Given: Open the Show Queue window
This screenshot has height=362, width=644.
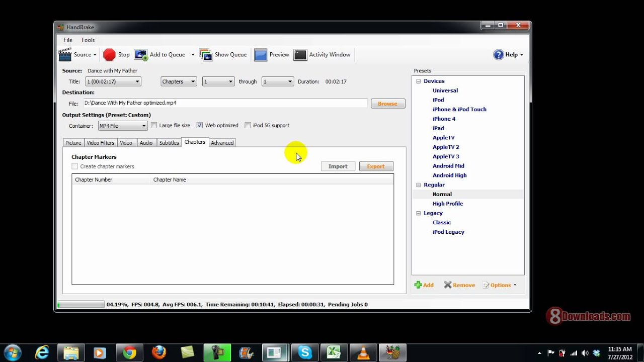Looking at the screenshot, I should tap(223, 55).
